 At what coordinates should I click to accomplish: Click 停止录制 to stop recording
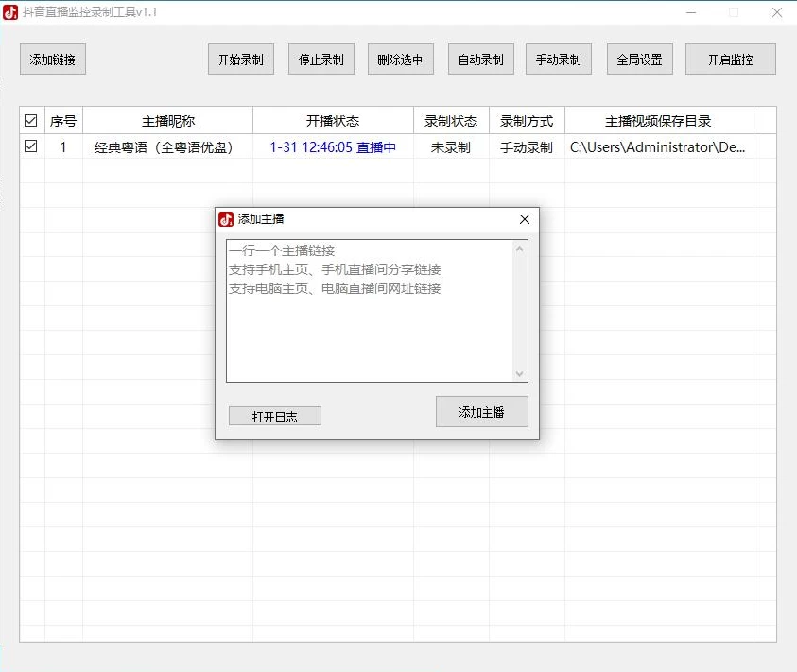point(321,60)
